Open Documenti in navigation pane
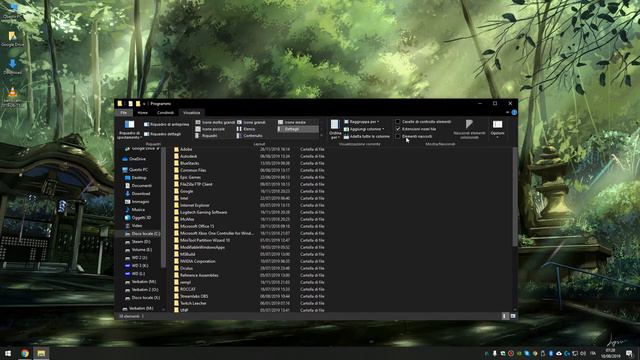Screen dimensions: 640x360 click(138, 186)
